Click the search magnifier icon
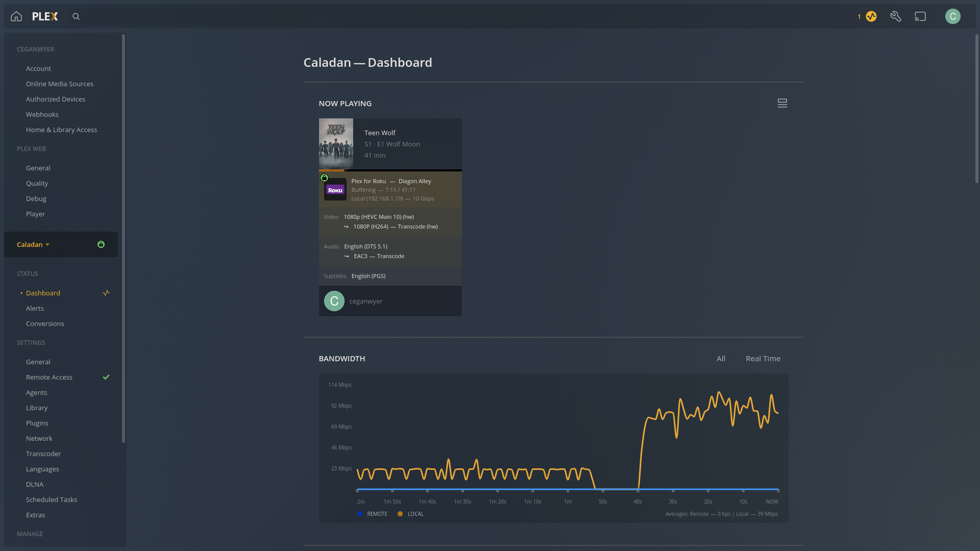The image size is (980, 551). pos(76,16)
